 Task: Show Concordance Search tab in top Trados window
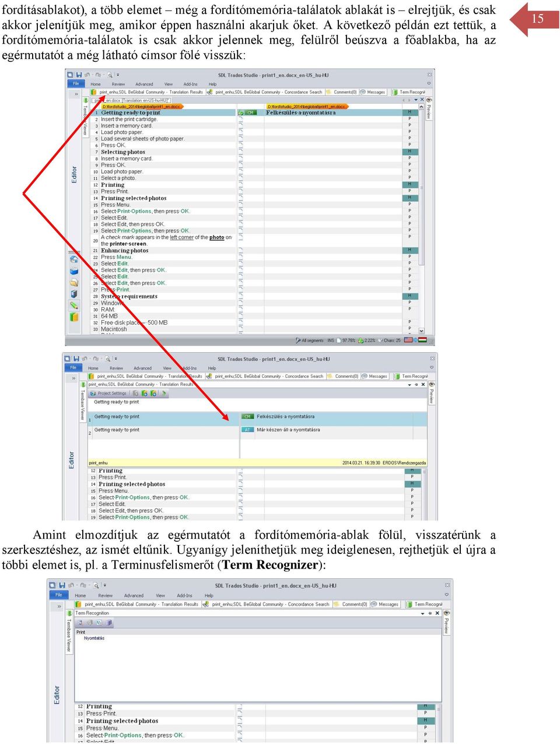265,92
